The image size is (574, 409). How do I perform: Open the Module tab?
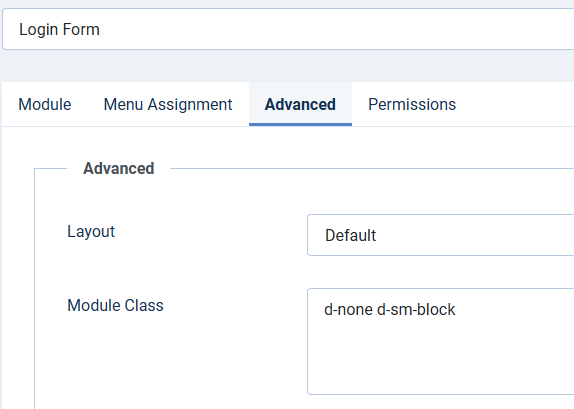(x=45, y=104)
